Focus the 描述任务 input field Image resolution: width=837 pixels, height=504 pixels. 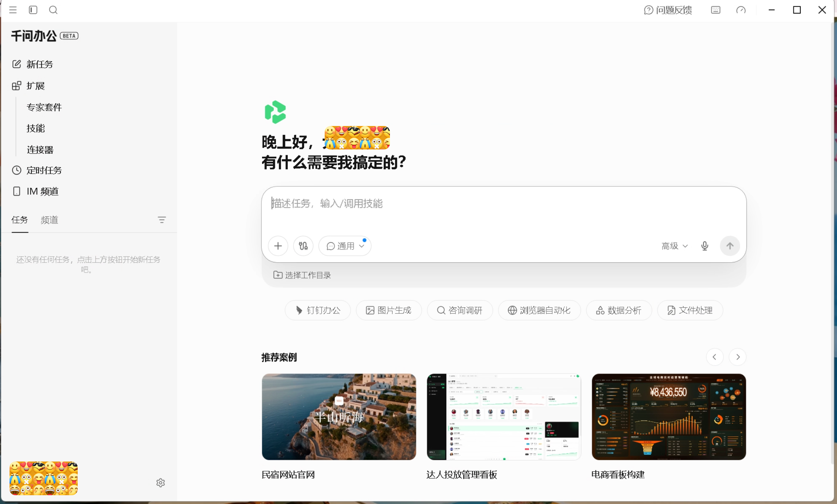(x=504, y=203)
